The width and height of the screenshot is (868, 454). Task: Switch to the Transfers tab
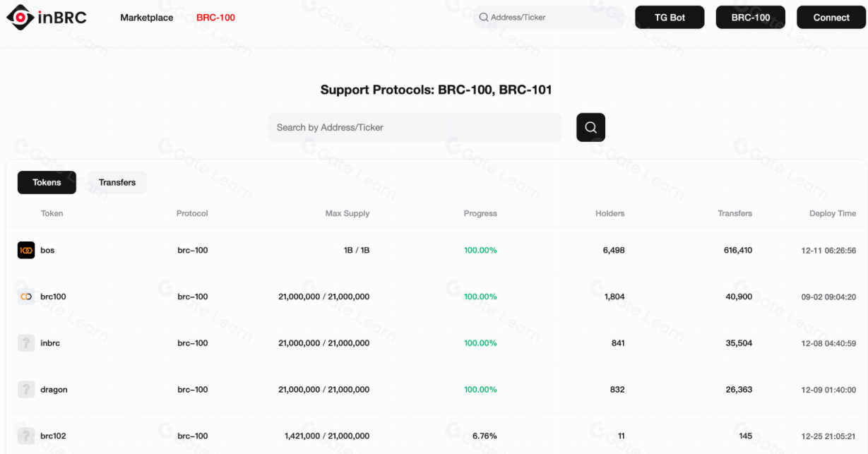117,182
